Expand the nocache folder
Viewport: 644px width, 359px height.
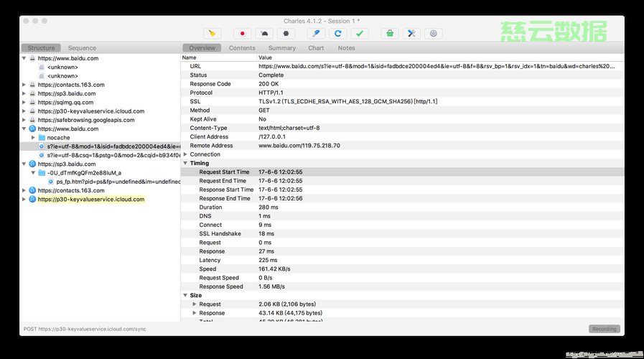coord(33,137)
